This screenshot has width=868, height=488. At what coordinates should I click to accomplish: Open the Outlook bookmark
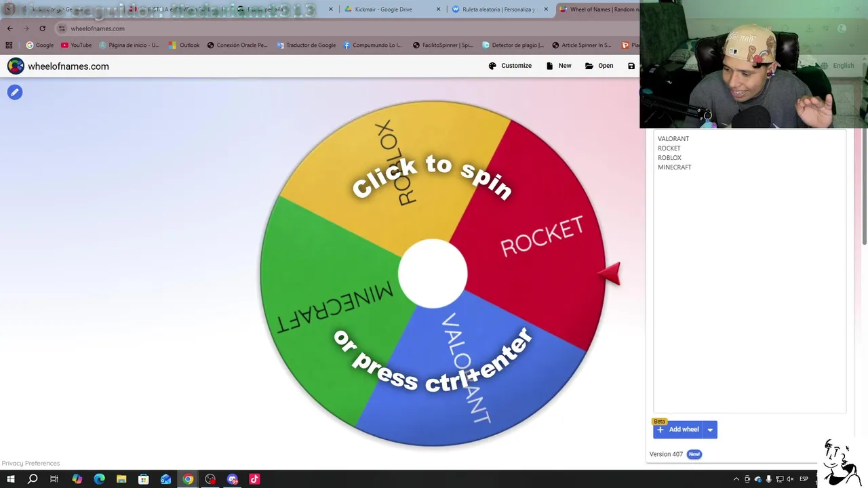(183, 45)
